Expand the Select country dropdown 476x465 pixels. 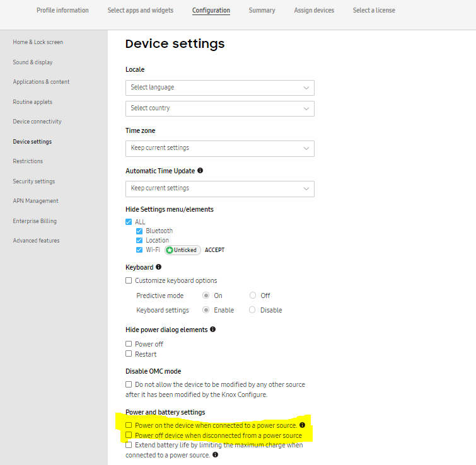click(x=219, y=108)
